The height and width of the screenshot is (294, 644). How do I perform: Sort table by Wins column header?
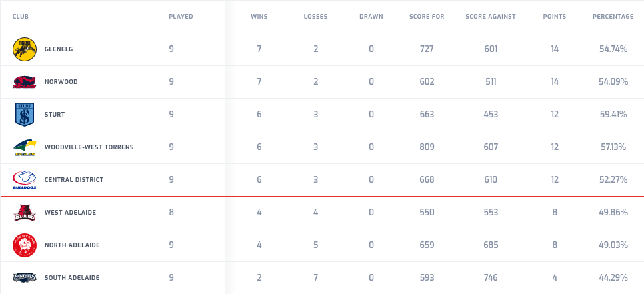tap(259, 16)
